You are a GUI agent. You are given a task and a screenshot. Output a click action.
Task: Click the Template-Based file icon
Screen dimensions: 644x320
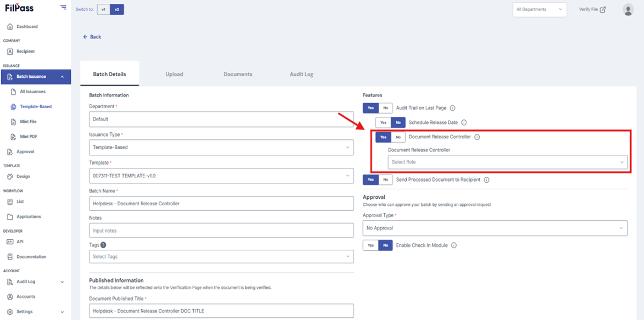click(13, 107)
